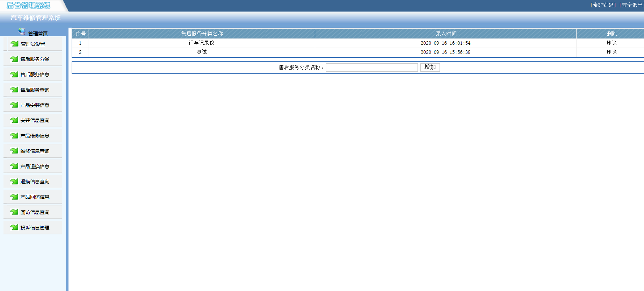Click the green arrow icon beside 产品维修信息
This screenshot has height=291, width=644.
pos(14,135)
